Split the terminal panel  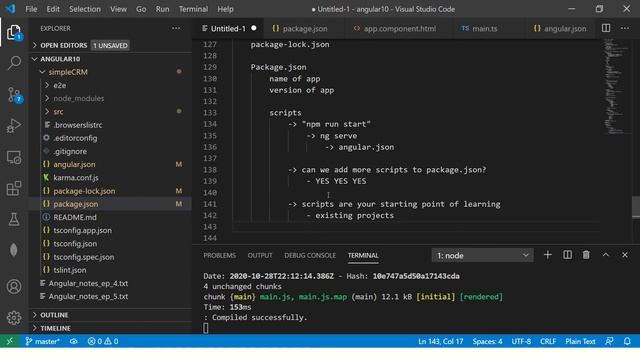pyautogui.click(x=567, y=255)
